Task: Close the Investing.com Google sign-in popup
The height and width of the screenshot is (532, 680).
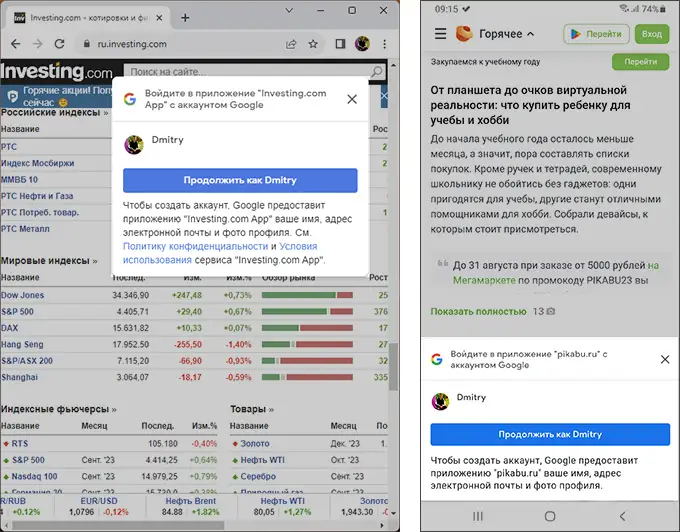Action: (x=351, y=99)
